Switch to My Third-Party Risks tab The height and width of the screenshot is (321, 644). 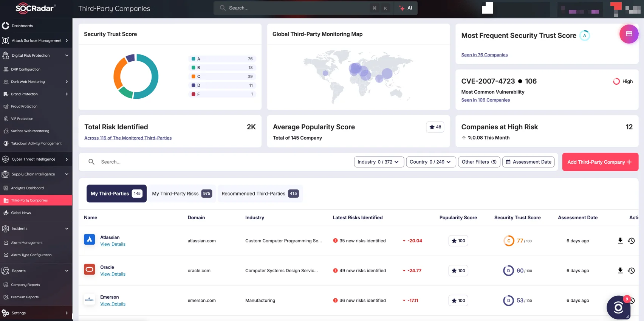click(x=181, y=194)
